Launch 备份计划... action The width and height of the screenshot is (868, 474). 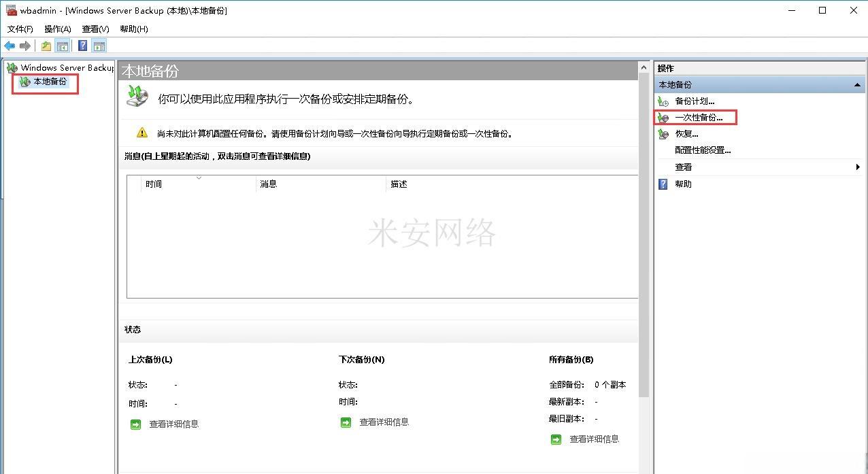[695, 101]
